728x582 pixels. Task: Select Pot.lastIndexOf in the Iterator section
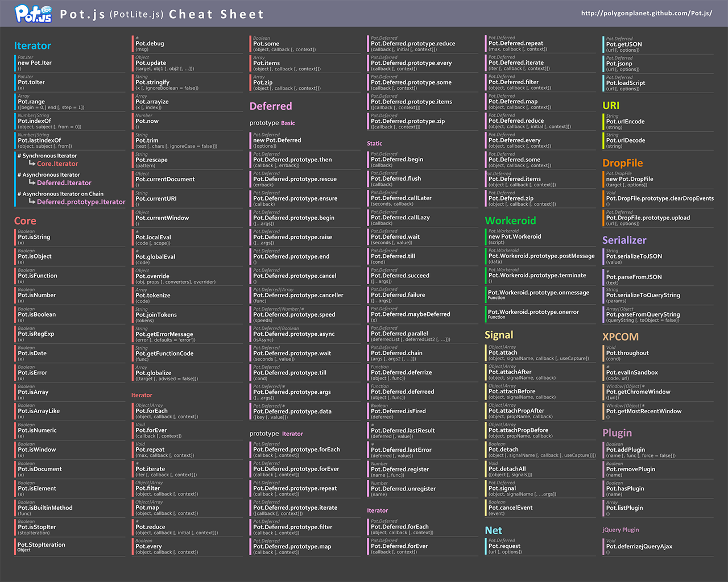pyautogui.click(x=71, y=140)
